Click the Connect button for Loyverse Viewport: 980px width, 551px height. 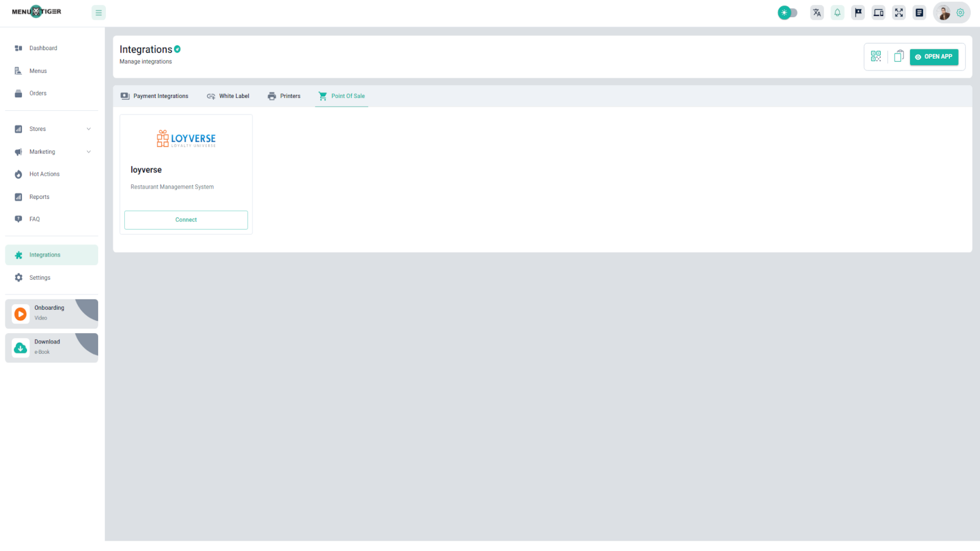pyautogui.click(x=186, y=220)
